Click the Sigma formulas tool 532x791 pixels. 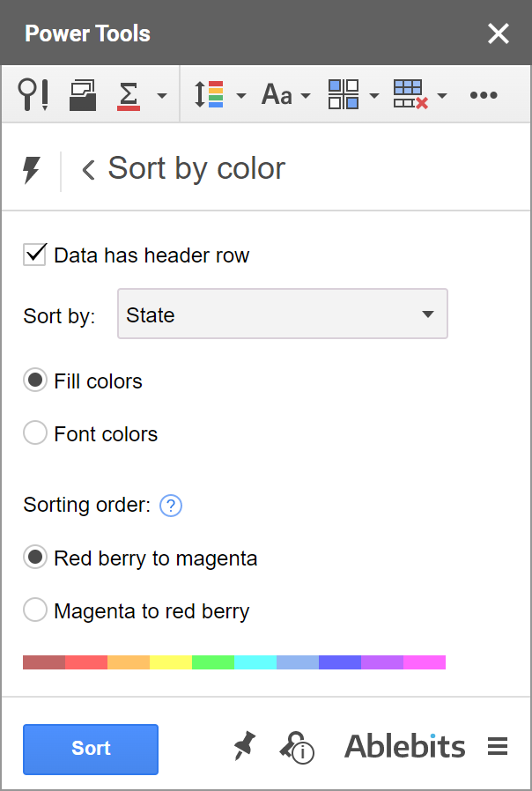point(130,94)
